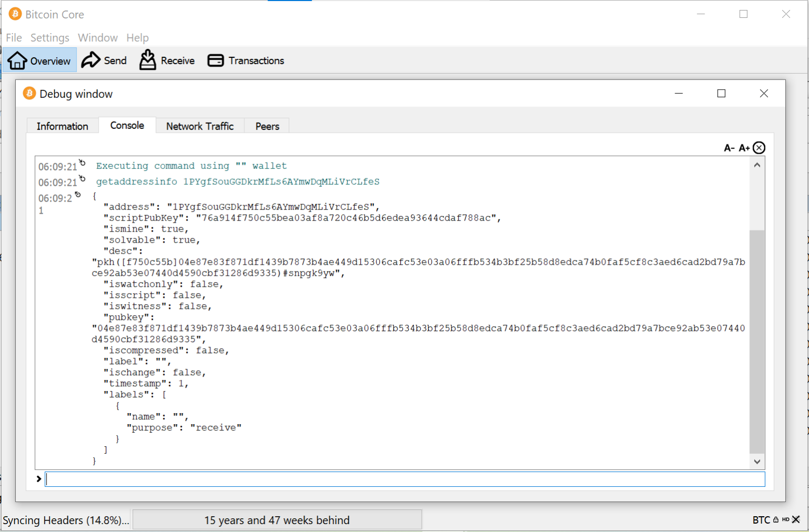
Task: Open the Transactions page
Action: coord(245,61)
